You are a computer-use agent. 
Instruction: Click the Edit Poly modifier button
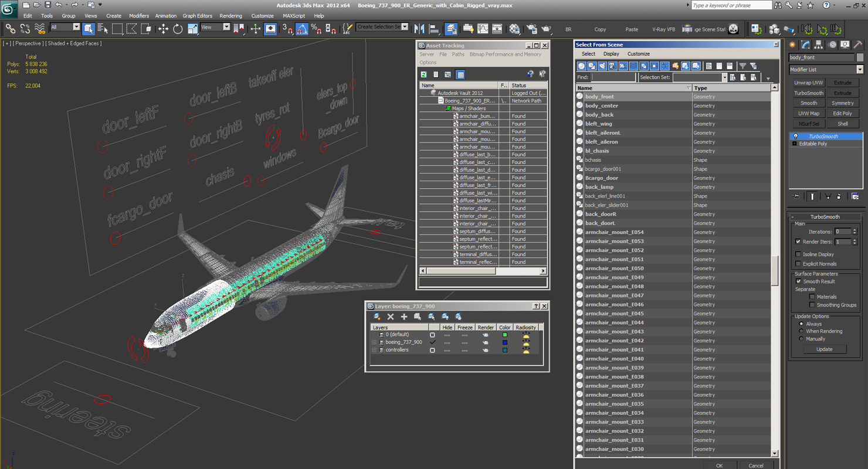tap(843, 113)
